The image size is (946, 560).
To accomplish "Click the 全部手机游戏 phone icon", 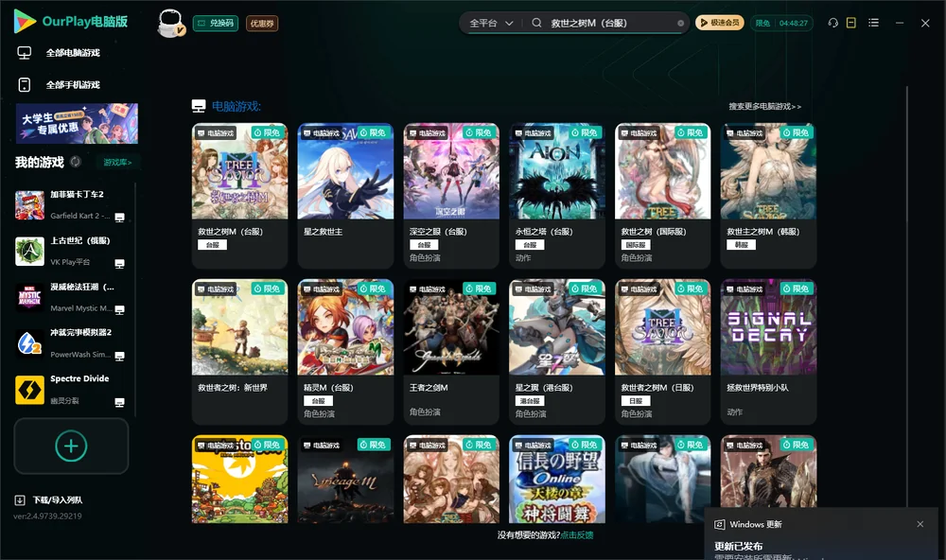I will (25, 84).
